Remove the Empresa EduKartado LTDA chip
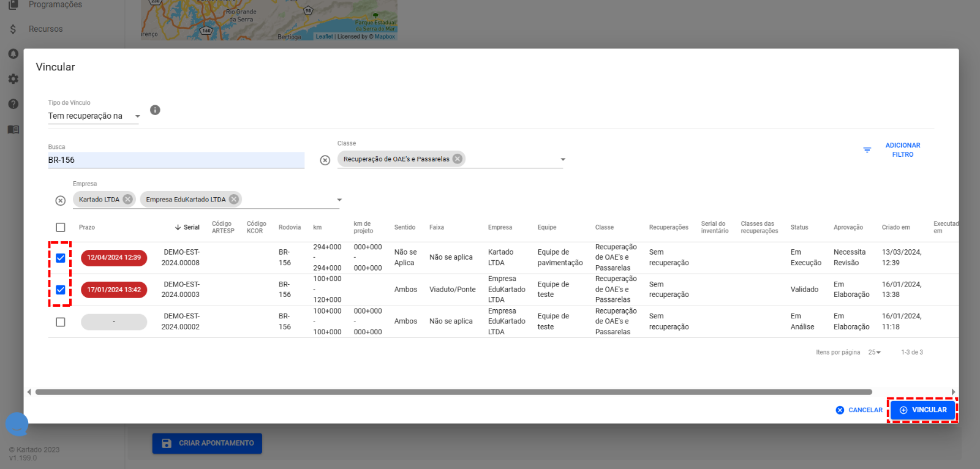 [x=233, y=200]
